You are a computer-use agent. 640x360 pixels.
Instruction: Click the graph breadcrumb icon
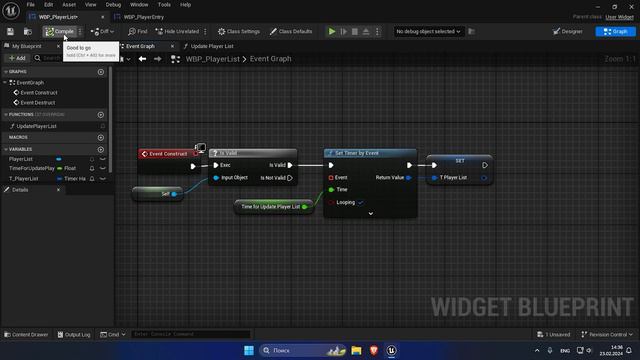[x=175, y=59]
